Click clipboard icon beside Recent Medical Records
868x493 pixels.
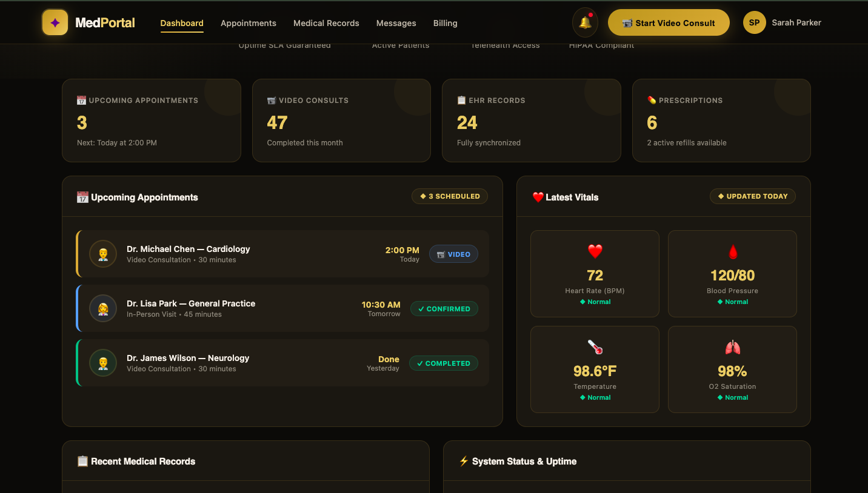pos(82,461)
